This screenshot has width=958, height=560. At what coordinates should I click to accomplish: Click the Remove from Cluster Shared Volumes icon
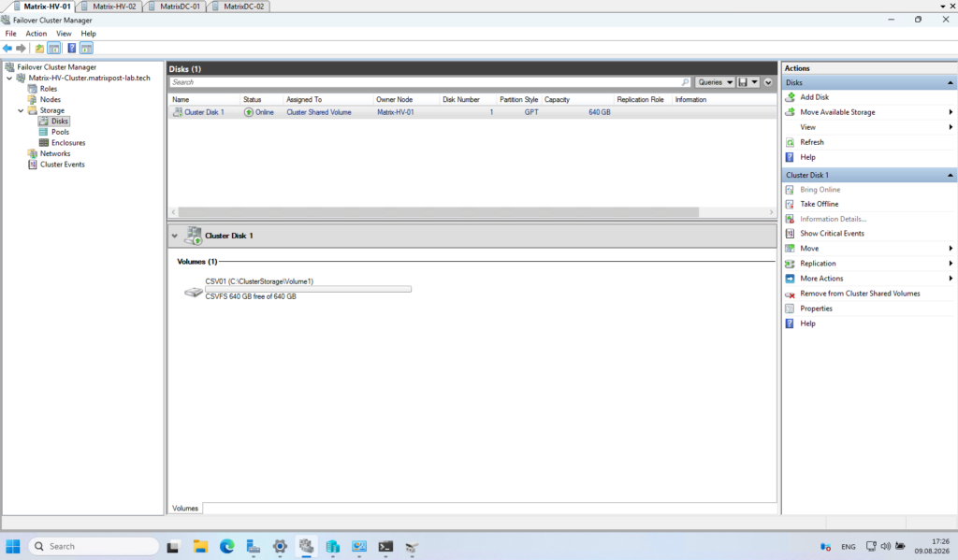click(790, 294)
